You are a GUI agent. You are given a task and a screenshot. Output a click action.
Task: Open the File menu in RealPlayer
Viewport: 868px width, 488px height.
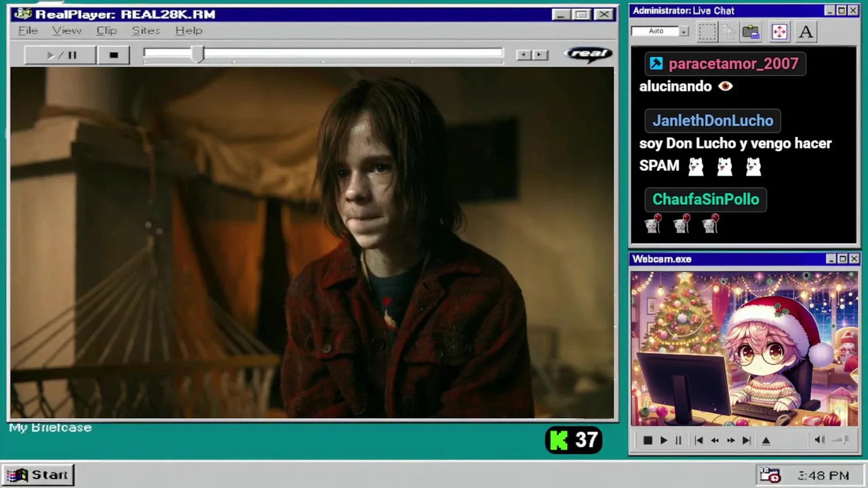click(x=28, y=30)
